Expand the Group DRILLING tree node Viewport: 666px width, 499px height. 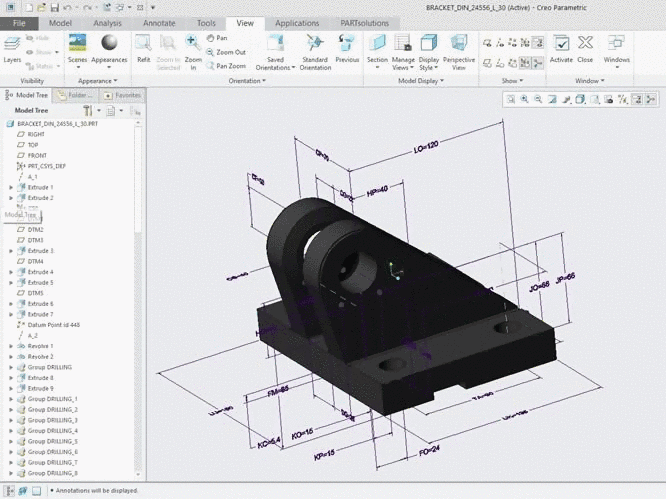click(11, 367)
